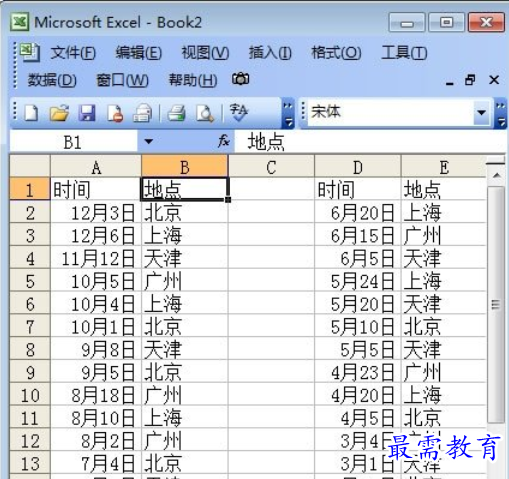This screenshot has width=509, height=479.
Task: Select column E header
Action: pos(444,167)
